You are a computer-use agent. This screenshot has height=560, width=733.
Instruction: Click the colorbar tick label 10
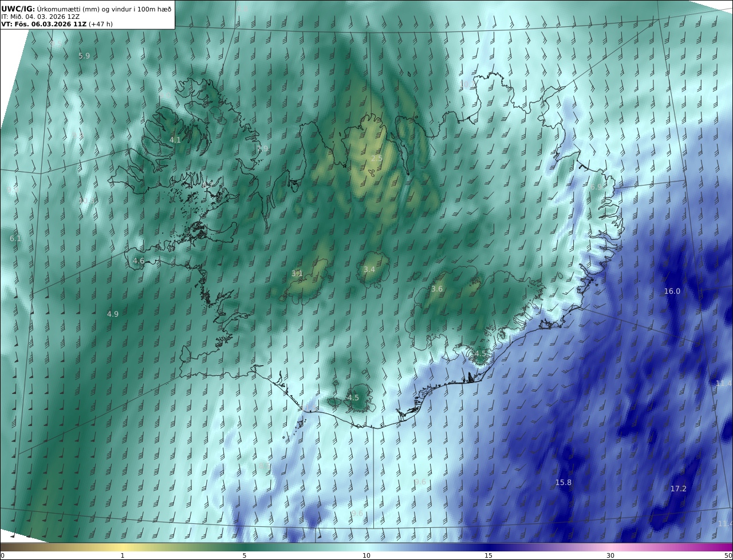pos(366,555)
